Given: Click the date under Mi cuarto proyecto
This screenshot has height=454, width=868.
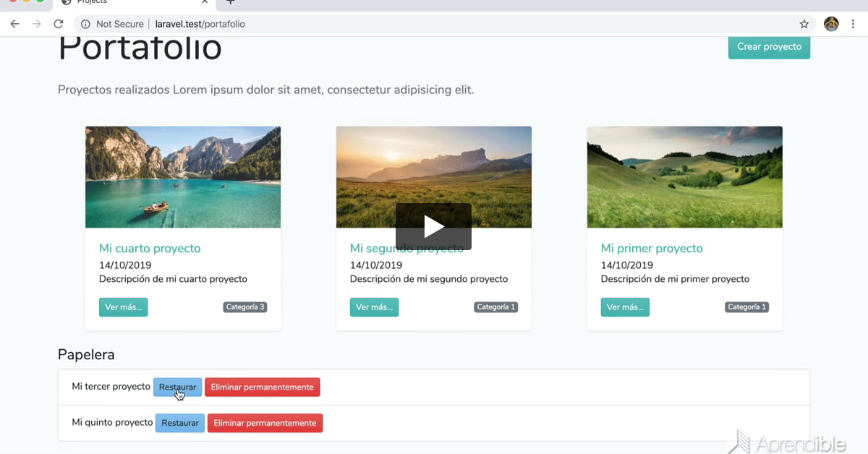Looking at the screenshot, I should click(x=125, y=265).
